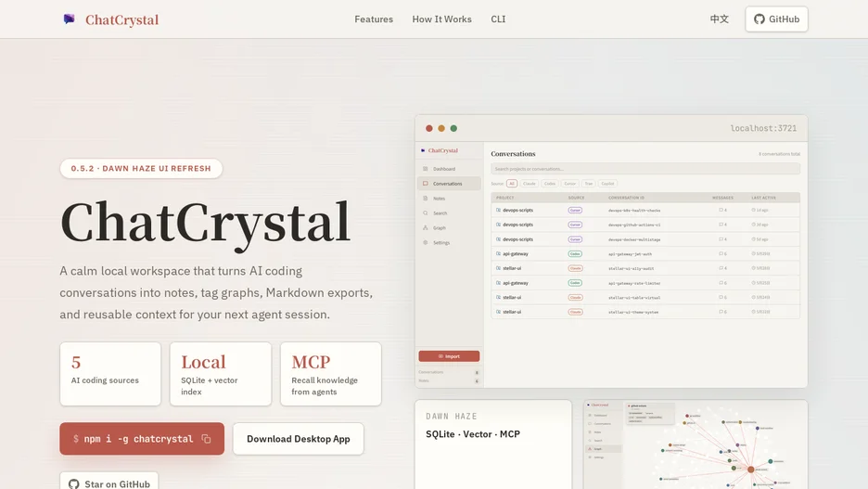Viewport: 868px width, 489px height.
Task: Click the ChatCrystal header brand text
Action: coord(121,19)
